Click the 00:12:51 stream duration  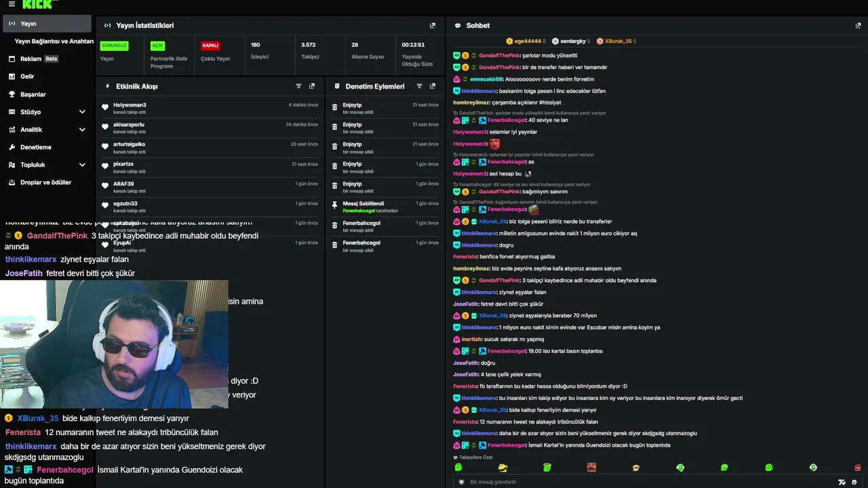pos(417,54)
